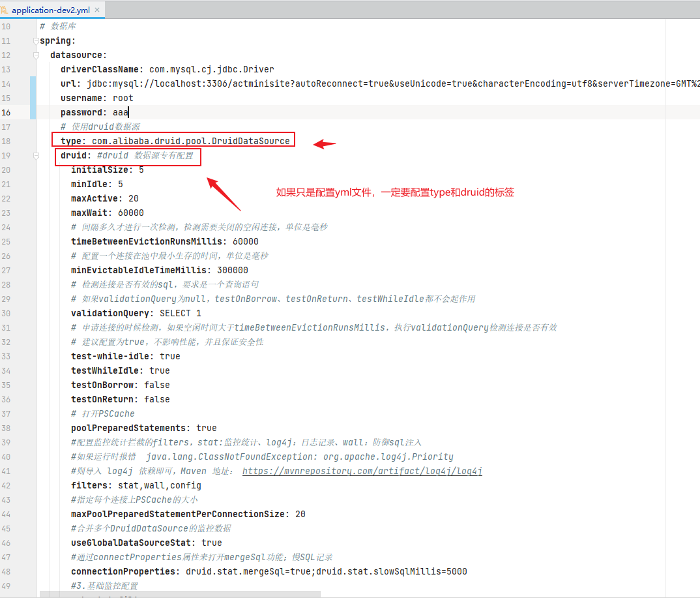Place cursor after password value aaa
This screenshot has height=598, width=700.
pyautogui.click(x=129, y=112)
